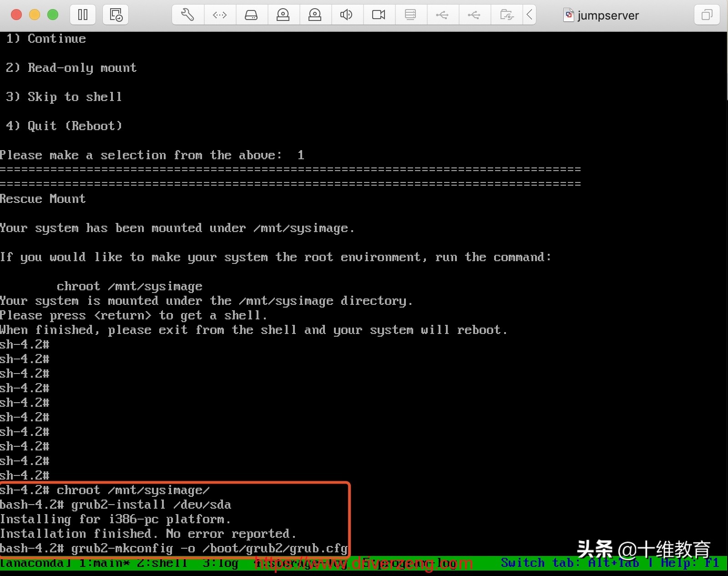Viewport: 728px width, 576px height.
Task: Click the camera device icon
Action: [x=379, y=15]
